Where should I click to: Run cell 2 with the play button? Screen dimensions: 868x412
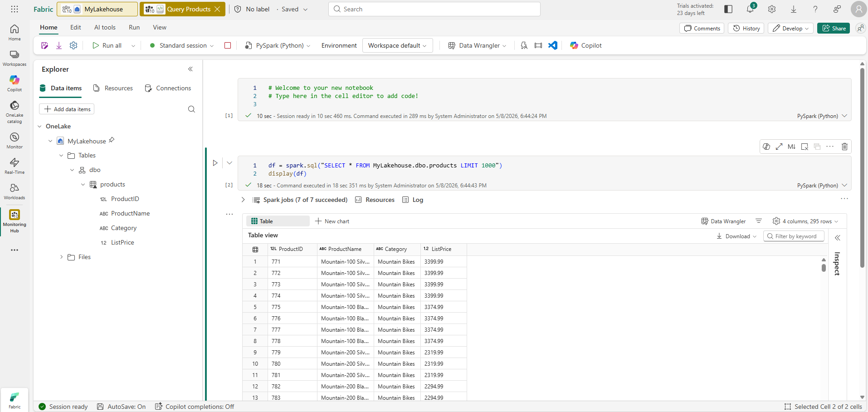[x=215, y=163]
